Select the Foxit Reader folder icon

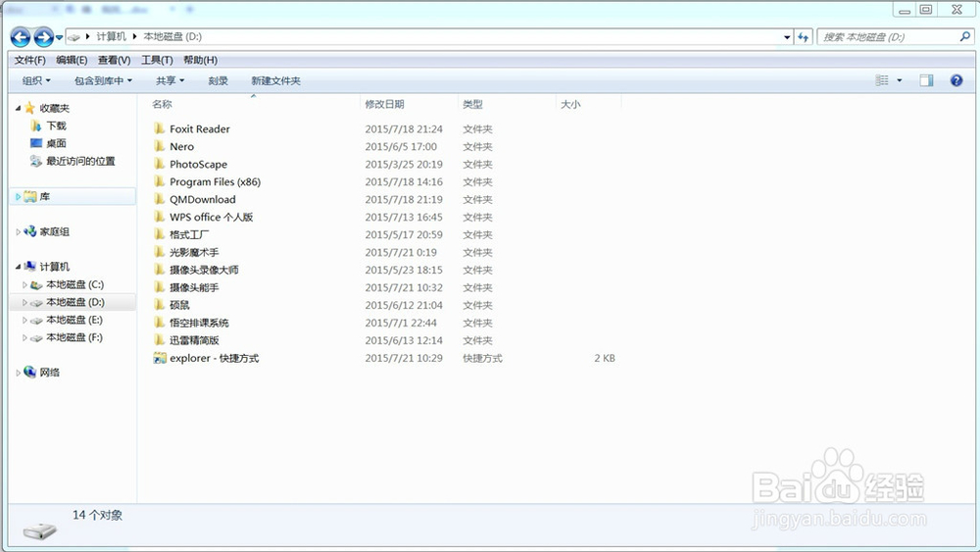(x=160, y=128)
